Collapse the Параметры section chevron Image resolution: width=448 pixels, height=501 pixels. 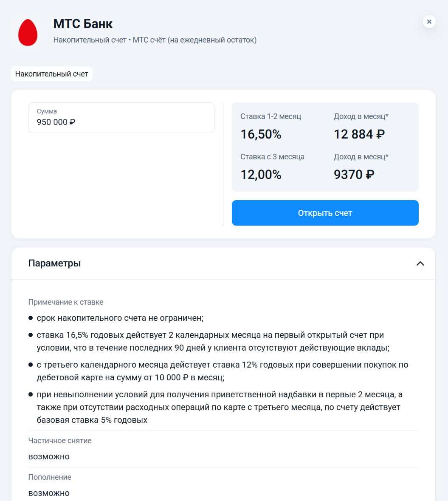420,263
